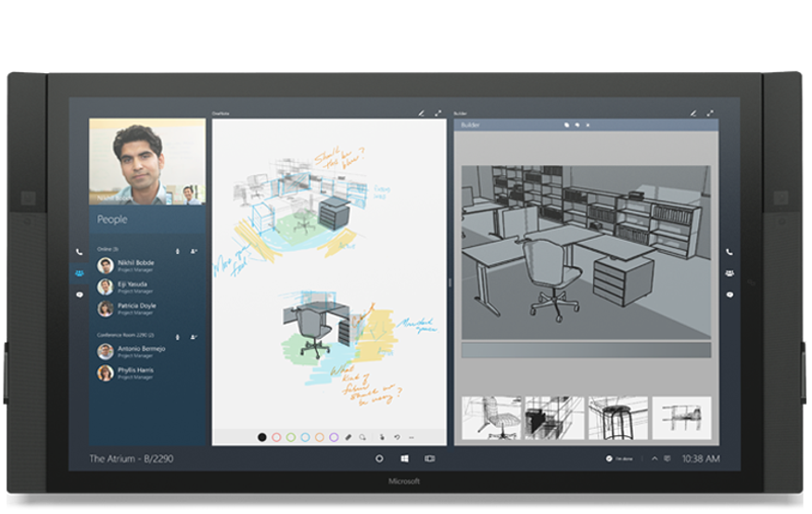This screenshot has height=514, width=812.
Task: Toggle touch drawing mode in OneNote toolbar
Action: (x=380, y=436)
